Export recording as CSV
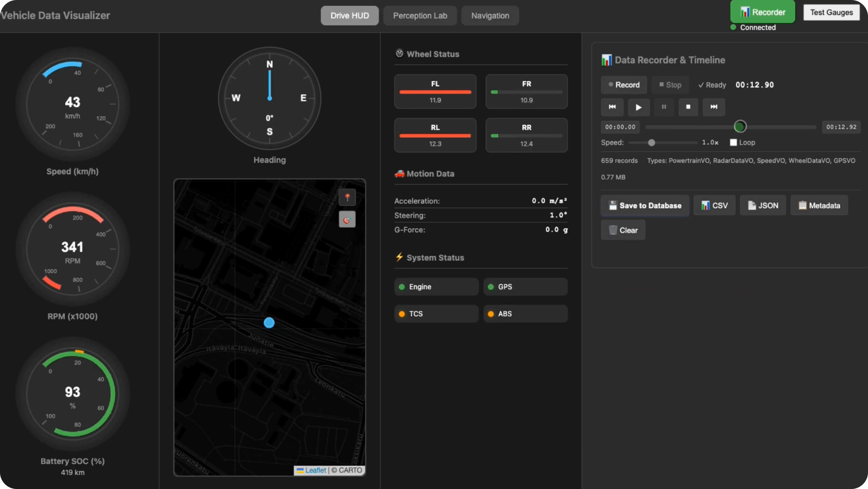The height and width of the screenshot is (489, 868). point(714,206)
